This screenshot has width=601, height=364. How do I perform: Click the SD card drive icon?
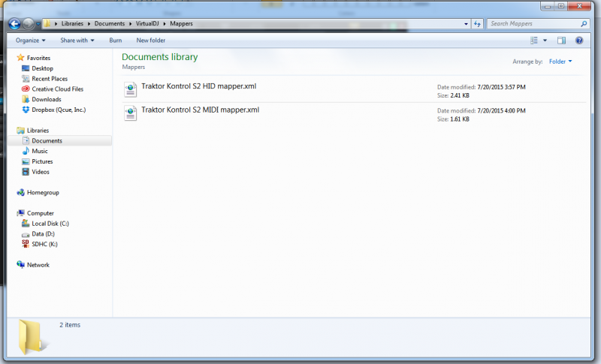pos(26,244)
